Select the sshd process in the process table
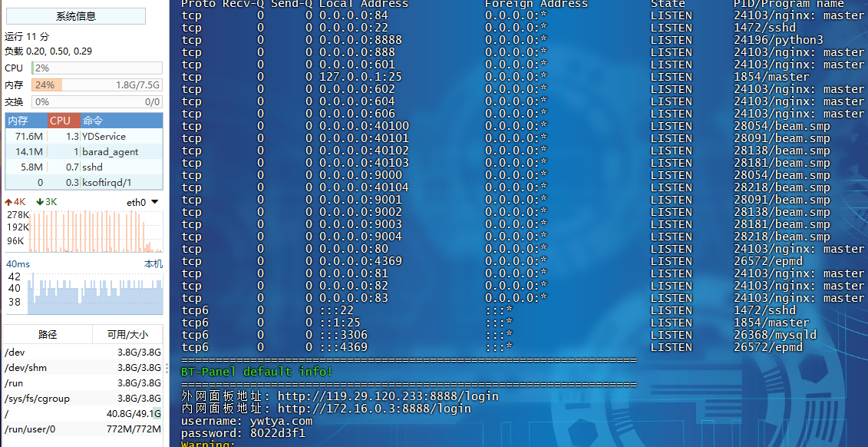 (84, 167)
